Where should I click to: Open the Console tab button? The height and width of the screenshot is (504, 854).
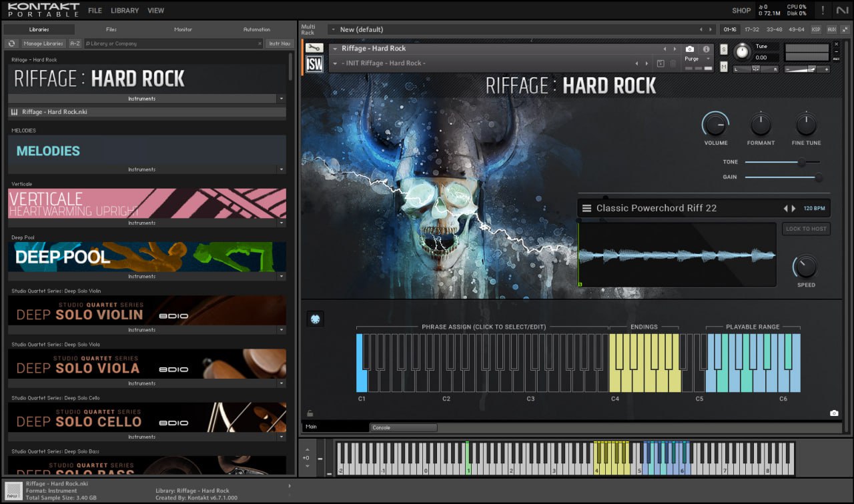click(x=403, y=427)
